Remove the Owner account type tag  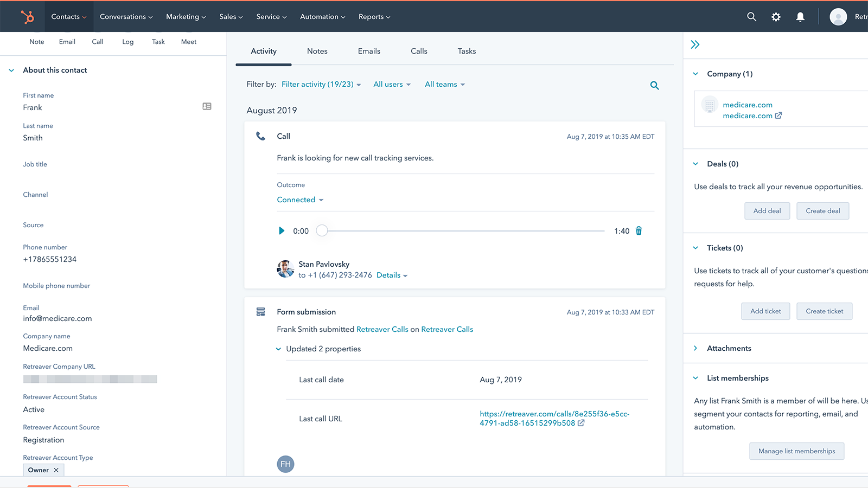click(56, 470)
